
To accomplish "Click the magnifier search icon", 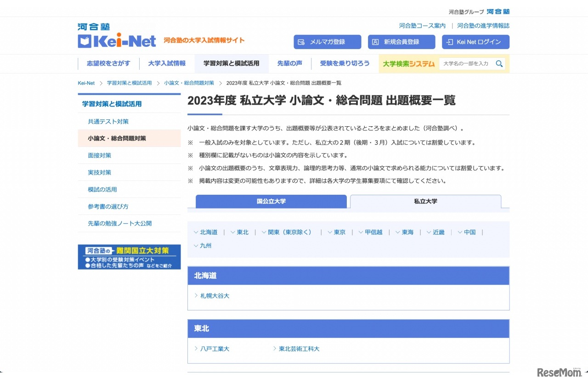I will pyautogui.click(x=499, y=64).
